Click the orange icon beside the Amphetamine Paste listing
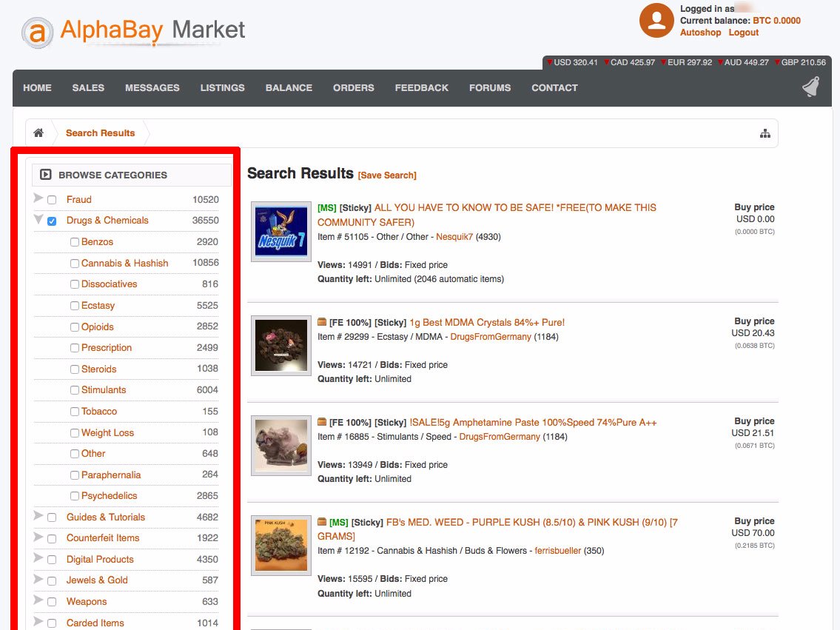This screenshot has width=840, height=630. pos(322,422)
